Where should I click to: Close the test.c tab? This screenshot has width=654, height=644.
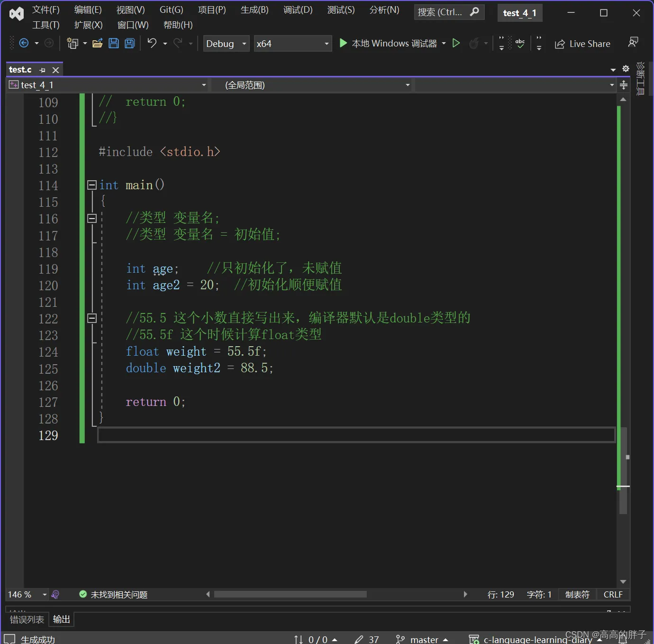tap(55, 70)
